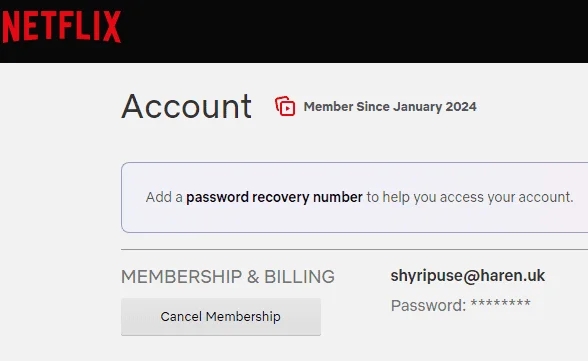Click the letter N of Netflix logo

[x=11, y=27]
